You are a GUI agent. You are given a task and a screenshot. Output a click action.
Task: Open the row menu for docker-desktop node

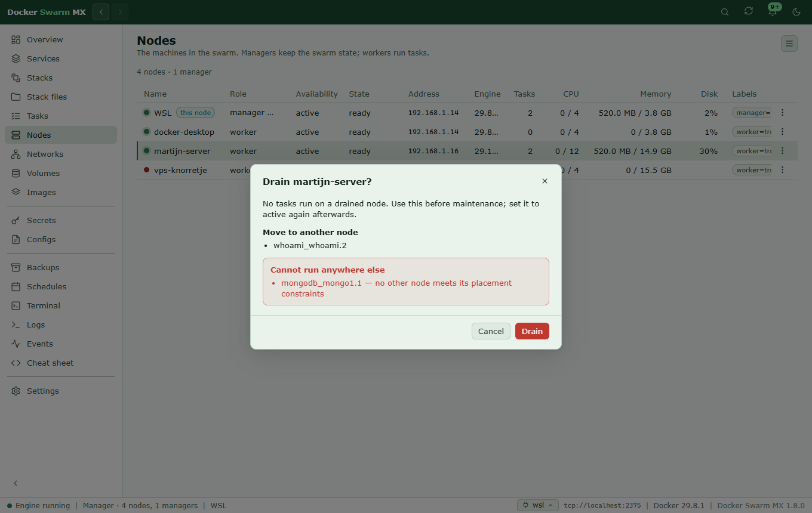[x=782, y=132]
